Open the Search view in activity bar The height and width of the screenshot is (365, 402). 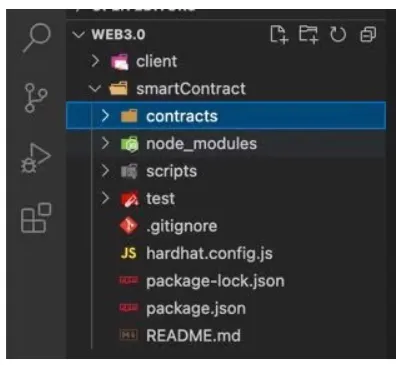(37, 37)
